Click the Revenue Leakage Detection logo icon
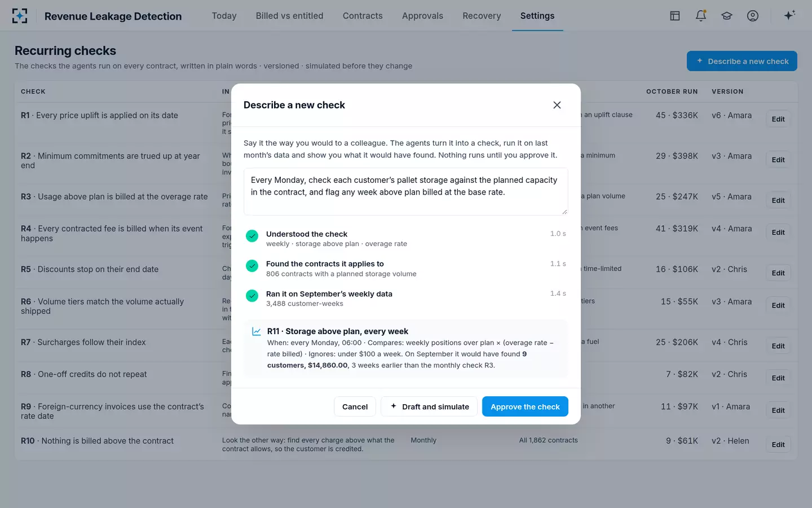 (x=20, y=16)
